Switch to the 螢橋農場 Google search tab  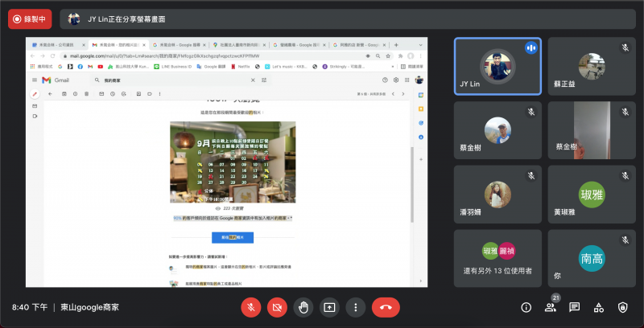[299, 45]
